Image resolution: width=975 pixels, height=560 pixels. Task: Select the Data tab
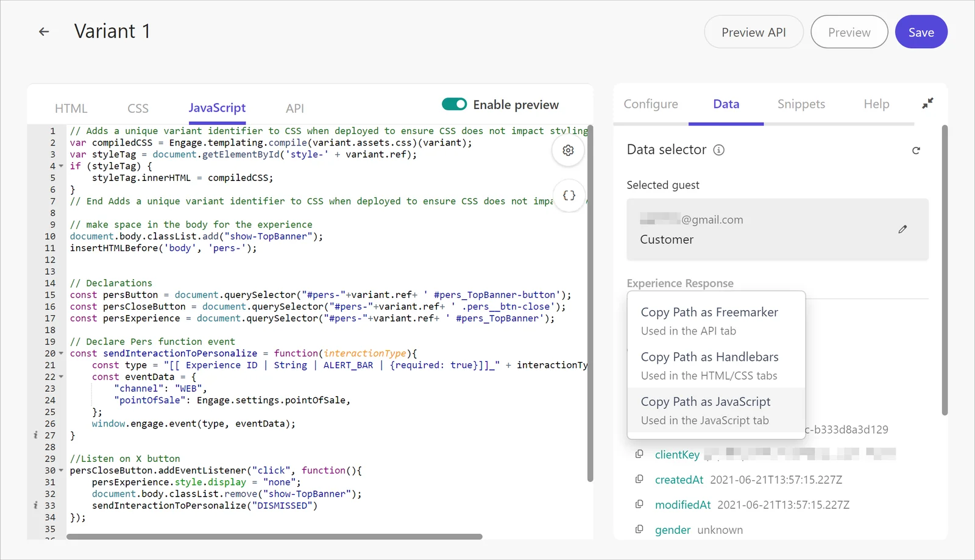(x=726, y=104)
